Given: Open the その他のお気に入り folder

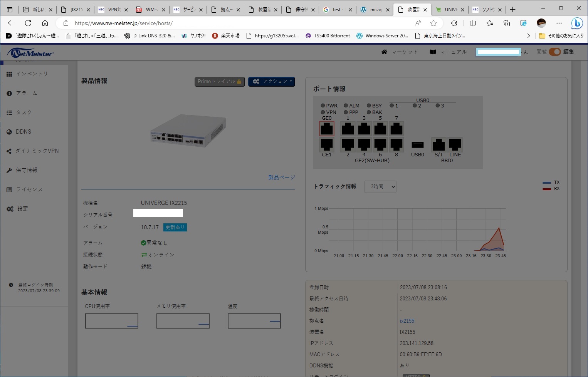Looking at the screenshot, I should pyautogui.click(x=561, y=36).
